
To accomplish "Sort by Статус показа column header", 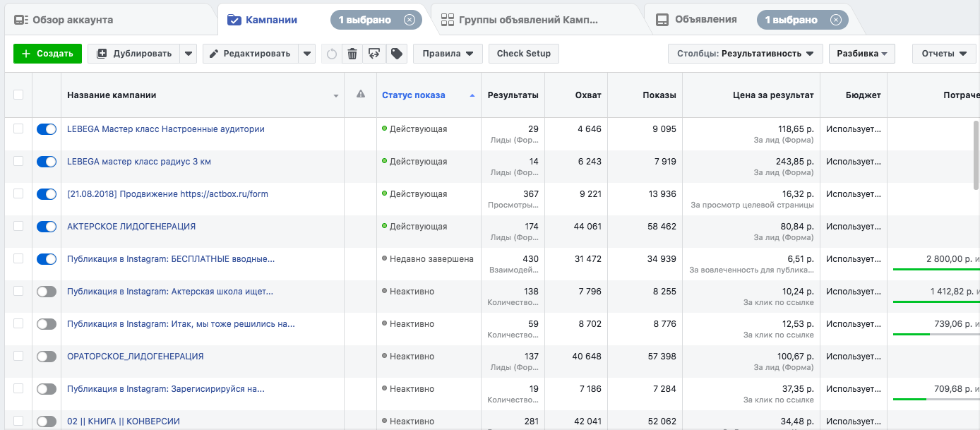I will coord(414,95).
